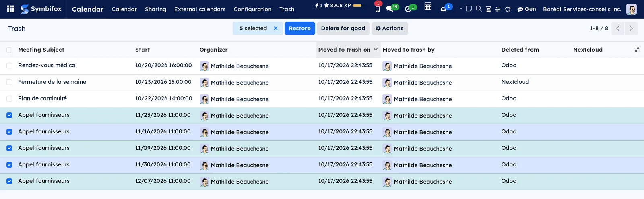Uncheck Appel fournisseurs 11/09/2026 checkbox

click(x=9, y=148)
